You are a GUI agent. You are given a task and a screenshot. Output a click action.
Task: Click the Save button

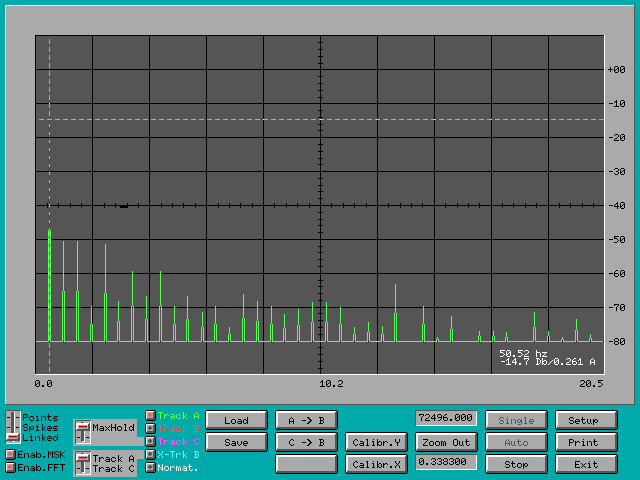(x=236, y=442)
